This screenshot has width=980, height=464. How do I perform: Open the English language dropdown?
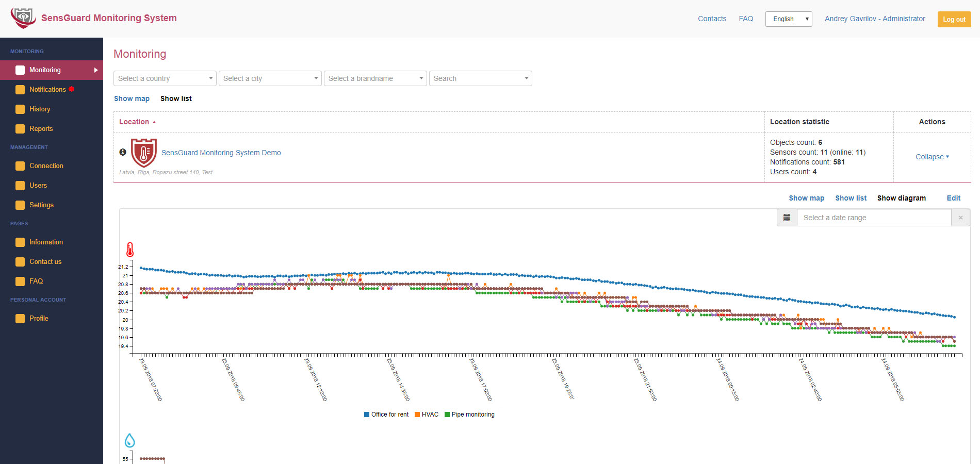788,19
